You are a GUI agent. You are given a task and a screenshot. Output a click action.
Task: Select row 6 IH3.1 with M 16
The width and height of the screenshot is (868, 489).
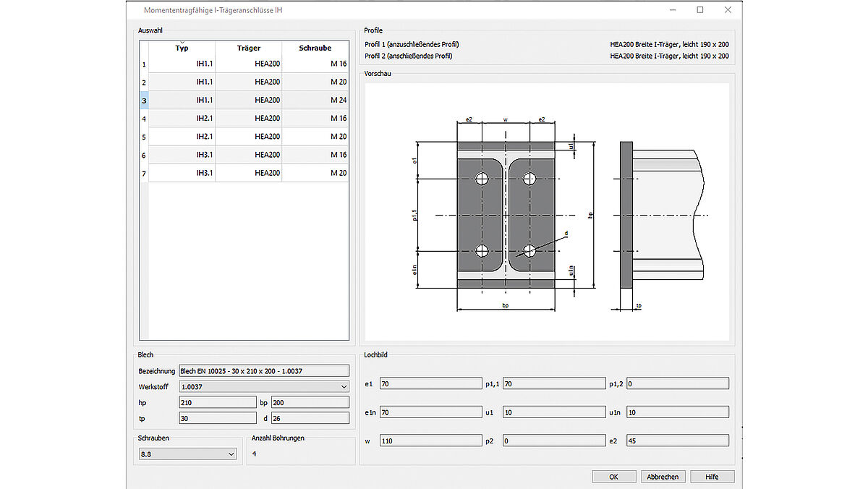[248, 155]
